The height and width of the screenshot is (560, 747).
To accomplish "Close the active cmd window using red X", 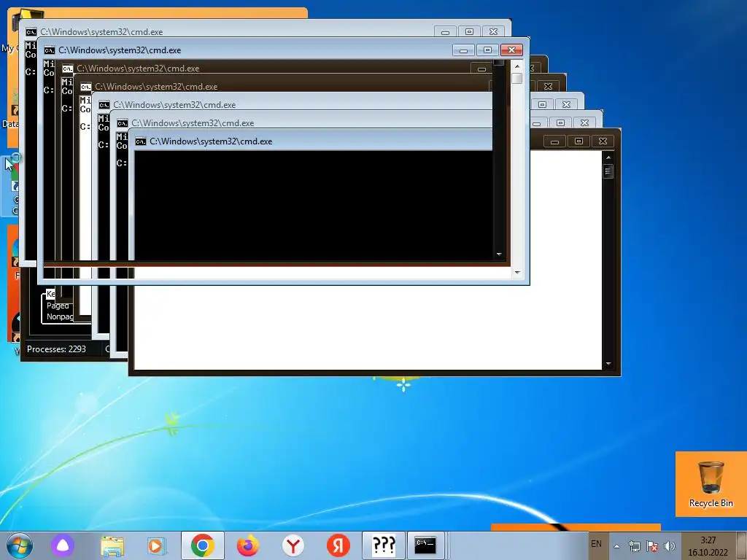I will (x=511, y=50).
